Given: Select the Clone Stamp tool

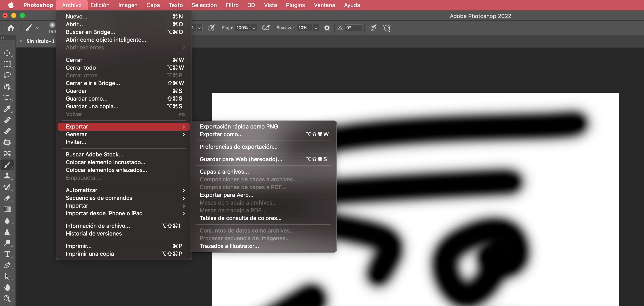Looking at the screenshot, I should click(7, 176).
